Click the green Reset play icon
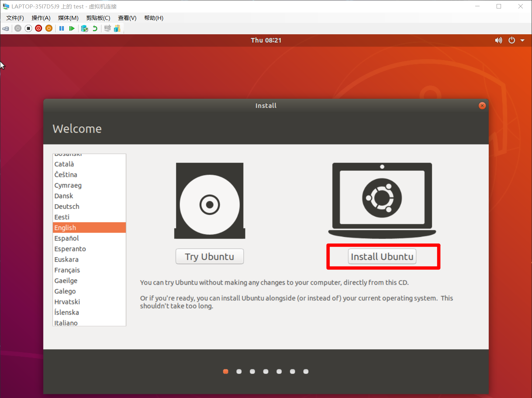This screenshot has height=398, width=532. point(72,28)
